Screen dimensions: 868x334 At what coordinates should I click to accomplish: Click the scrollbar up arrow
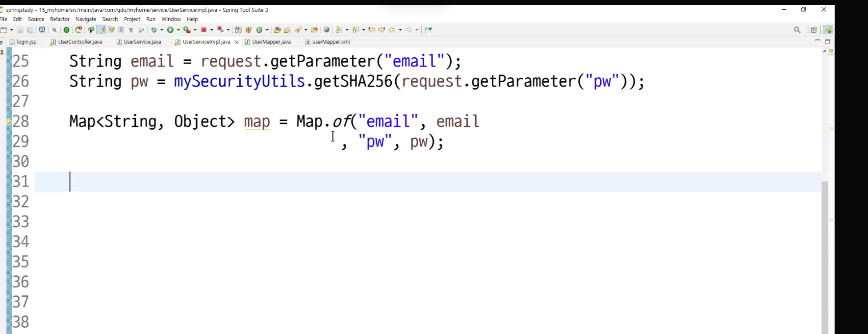coord(825,51)
